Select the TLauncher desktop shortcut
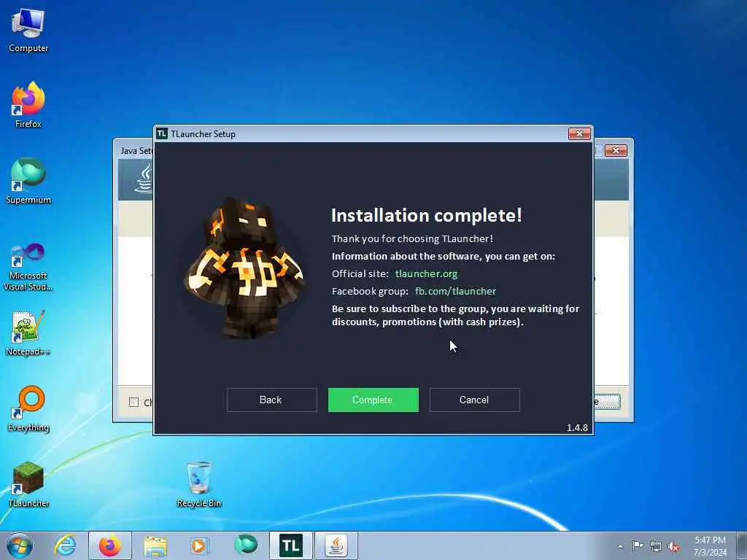The height and width of the screenshot is (560, 747). pos(28,484)
